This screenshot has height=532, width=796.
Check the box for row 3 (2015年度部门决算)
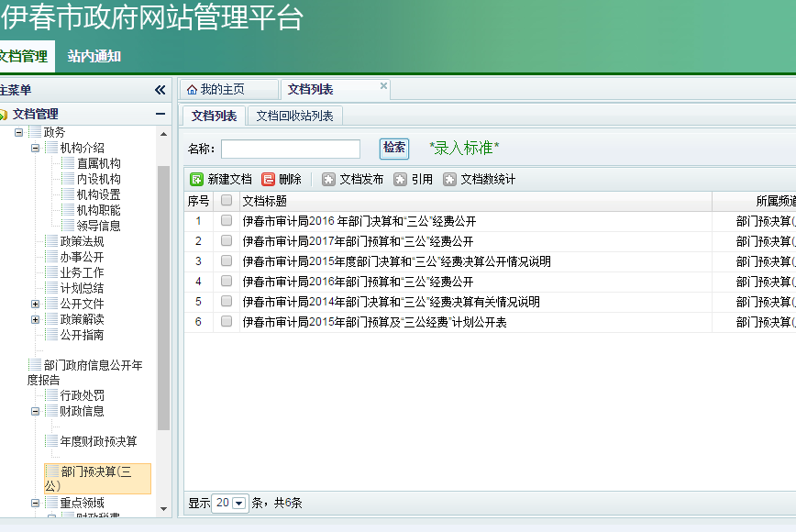pyautogui.click(x=227, y=260)
